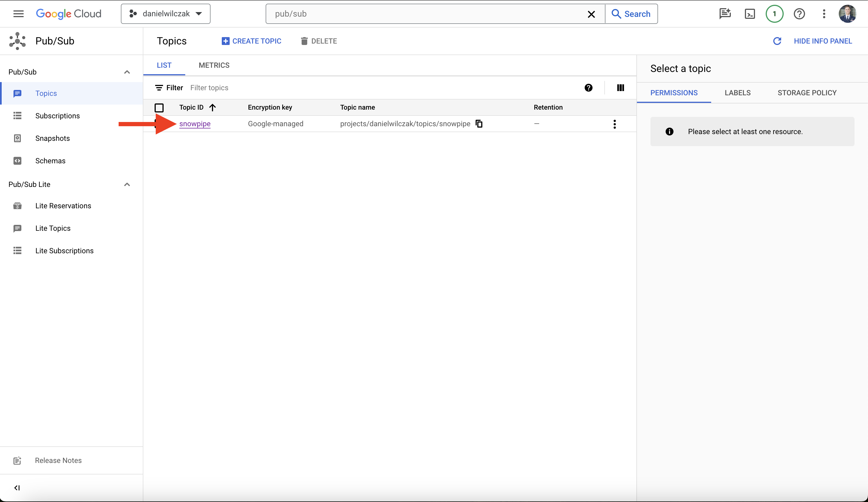The height and width of the screenshot is (502, 868).
Task: Click the Delete button
Action: pos(318,41)
